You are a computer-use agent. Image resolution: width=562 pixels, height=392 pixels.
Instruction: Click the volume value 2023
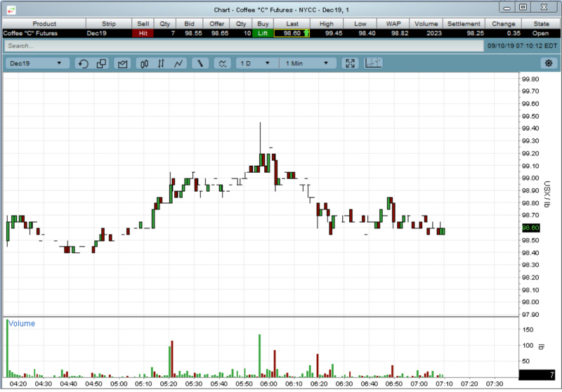433,33
